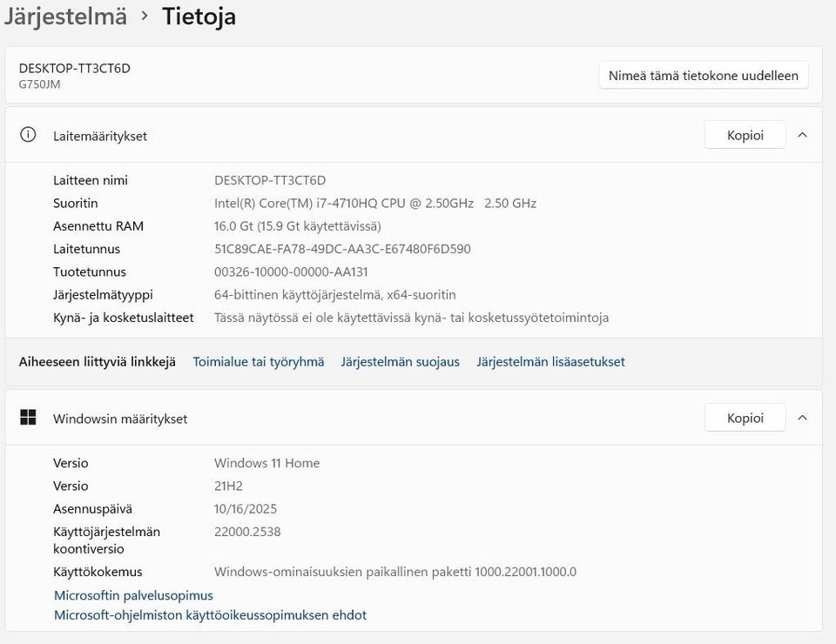
Task: Collapse the Laitemääritykset section chevron
Action: [x=802, y=135]
